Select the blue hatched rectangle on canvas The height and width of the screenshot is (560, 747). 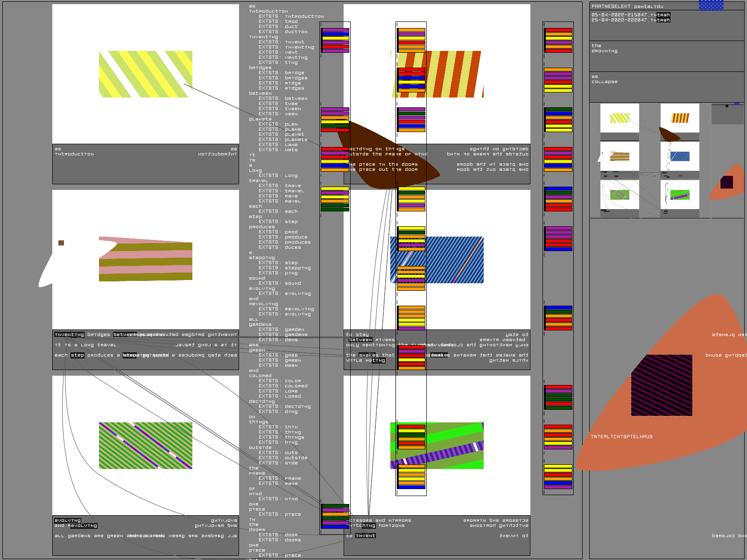437,260
